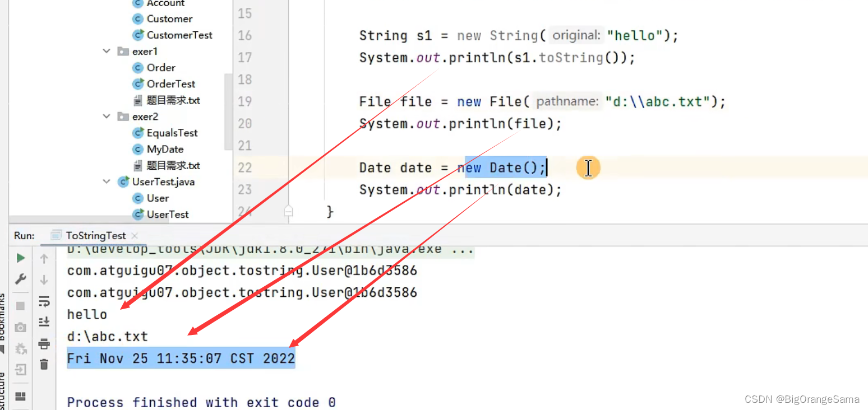The height and width of the screenshot is (410, 868).
Task: Click the gray Stop process icon
Action: (x=21, y=306)
